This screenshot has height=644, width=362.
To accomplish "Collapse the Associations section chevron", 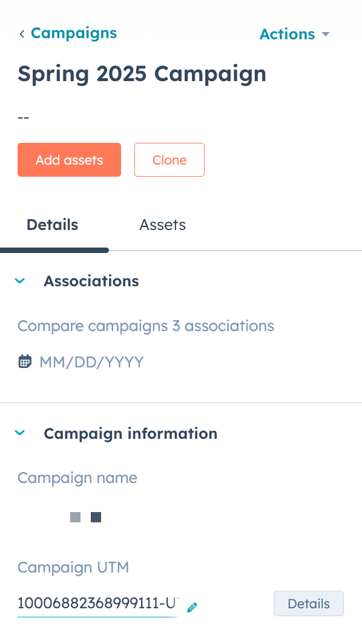I will [20, 281].
